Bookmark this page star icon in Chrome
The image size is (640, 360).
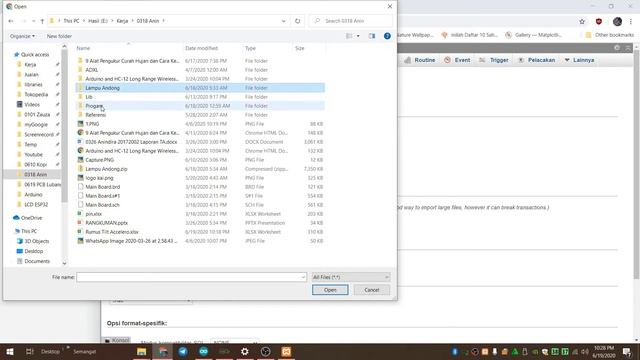tap(582, 22)
